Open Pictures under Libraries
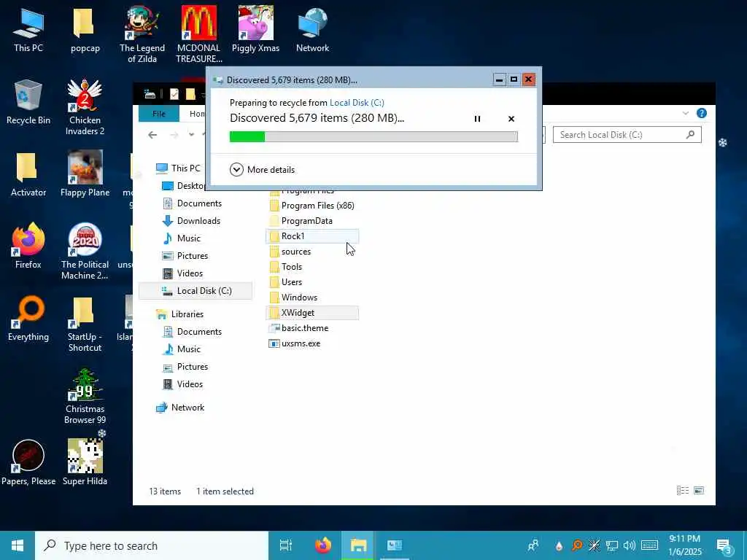The height and width of the screenshot is (560, 747). tap(185, 367)
